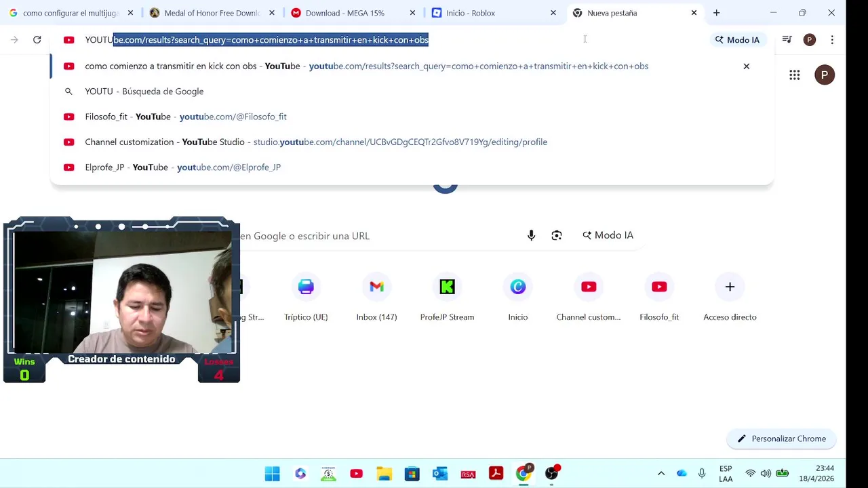Viewport: 868px width, 488px height.
Task: Open Tríptico (UE) shortcut
Action: click(306, 298)
